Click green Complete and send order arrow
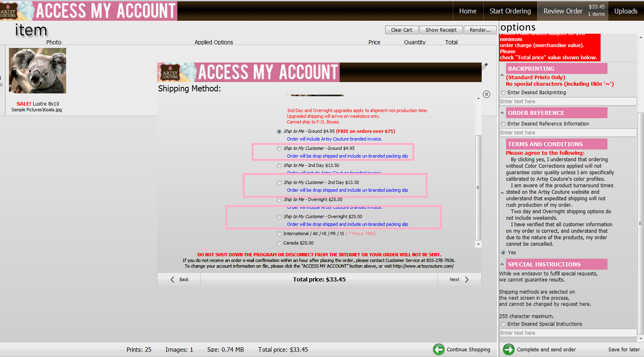The height and width of the screenshot is (357, 644). pyautogui.click(x=508, y=349)
